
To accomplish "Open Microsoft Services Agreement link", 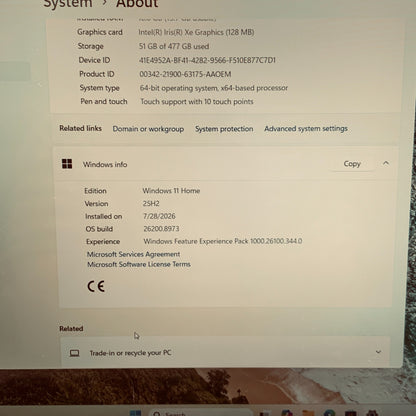I will pyautogui.click(x=133, y=254).
